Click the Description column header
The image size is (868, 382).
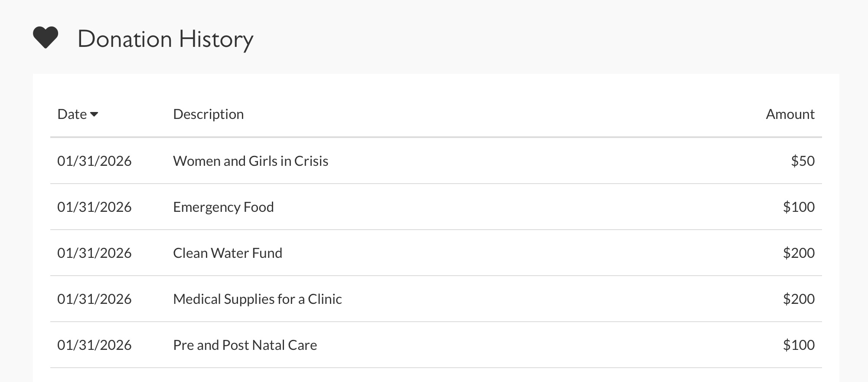click(x=208, y=114)
